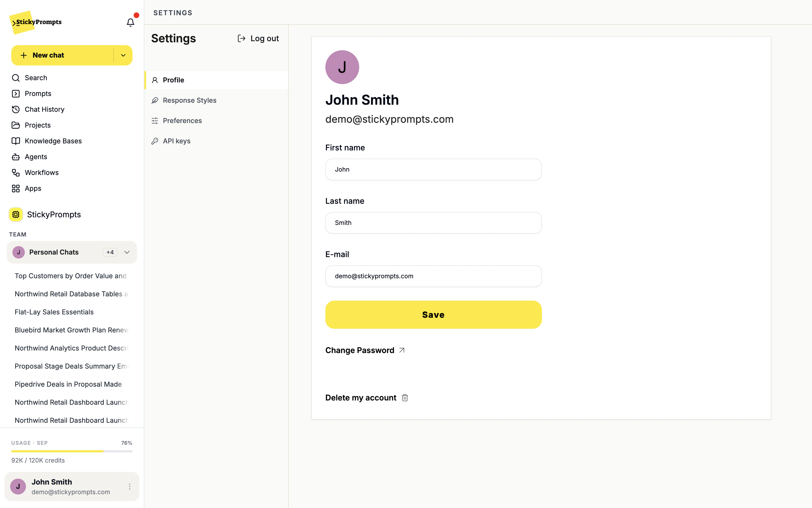Click the trash icon beside Delete my account
This screenshot has height=508, width=812.
[405, 397]
